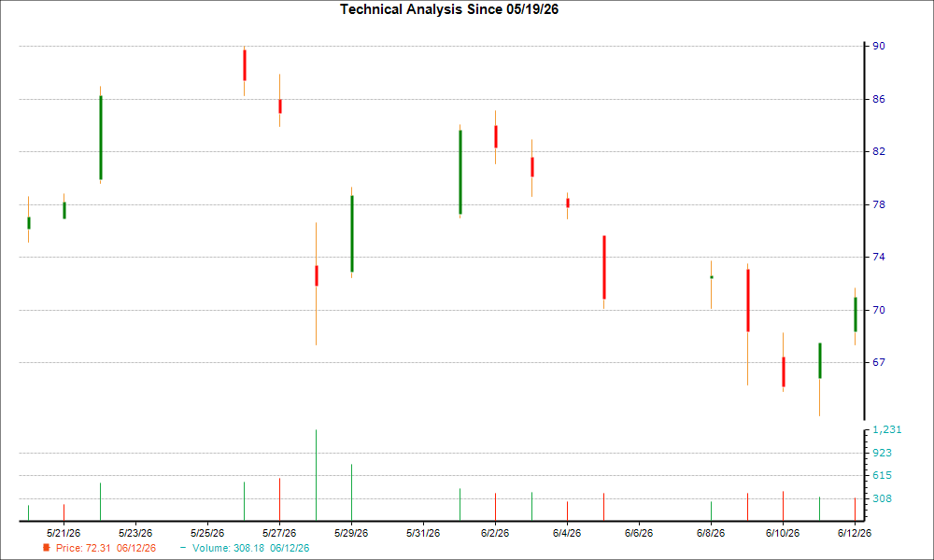Click the red volume bar on 5/21/26
934x560 pixels.
pos(64,512)
